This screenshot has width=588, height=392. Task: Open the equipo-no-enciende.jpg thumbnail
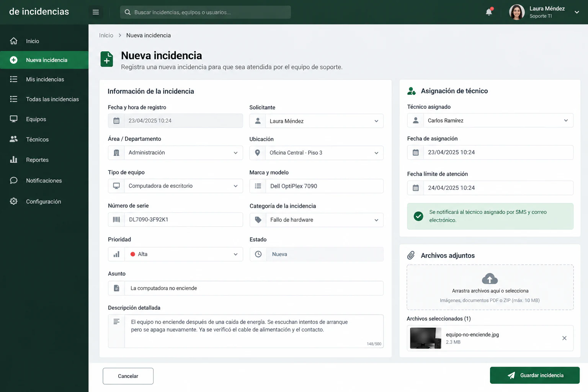425,338
